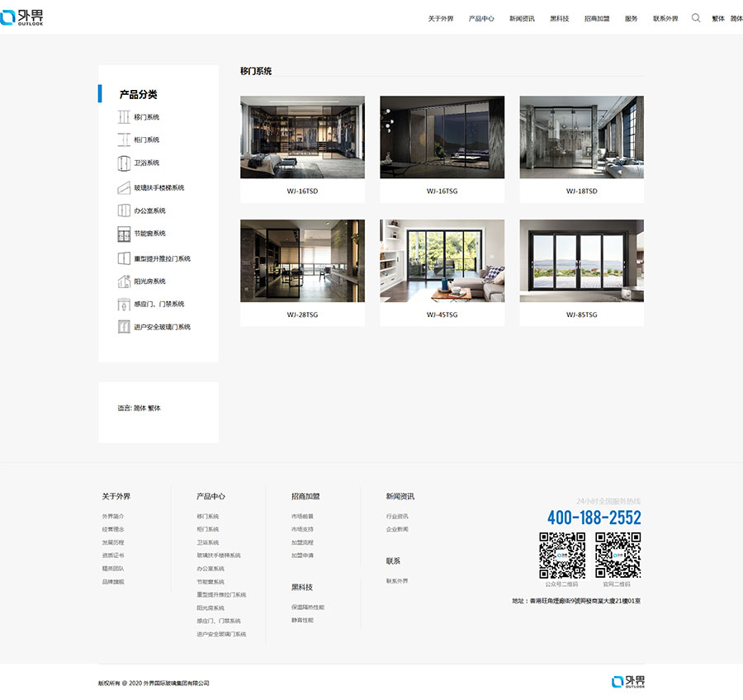The height and width of the screenshot is (700, 743).
Task: Click 保温隔热性能 in the footer
Action: 308,607
